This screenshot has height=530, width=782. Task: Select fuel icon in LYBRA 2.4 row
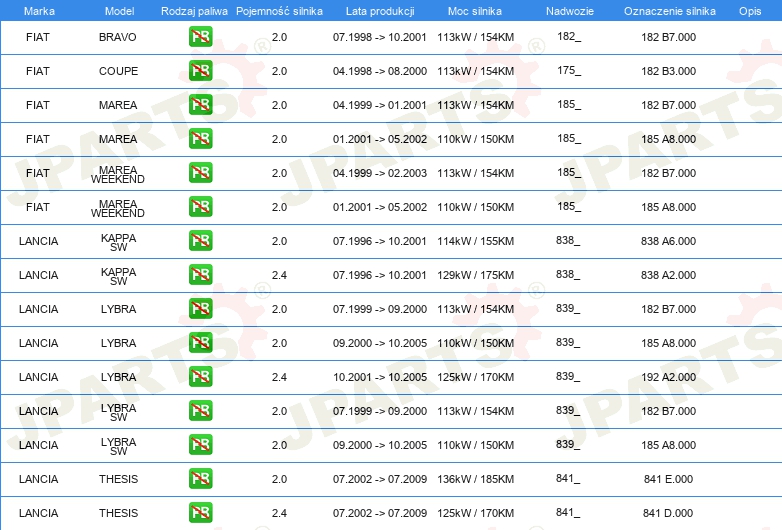200,376
